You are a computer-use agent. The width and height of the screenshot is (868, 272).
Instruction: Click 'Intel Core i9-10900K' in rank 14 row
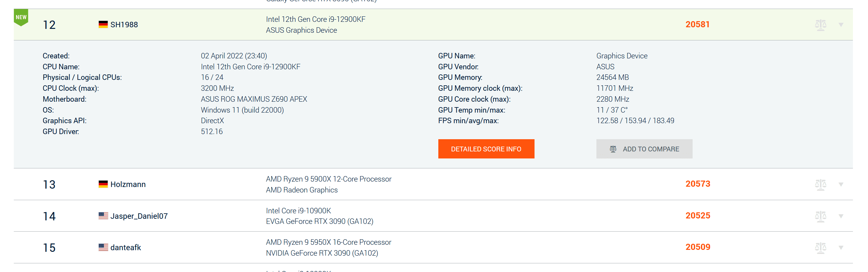click(298, 211)
